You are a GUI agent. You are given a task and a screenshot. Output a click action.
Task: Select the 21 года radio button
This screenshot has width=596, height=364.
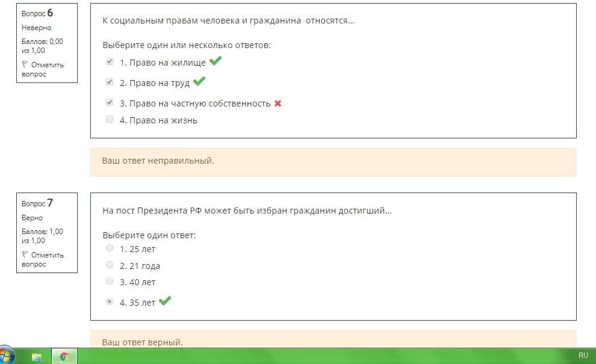pos(110,265)
